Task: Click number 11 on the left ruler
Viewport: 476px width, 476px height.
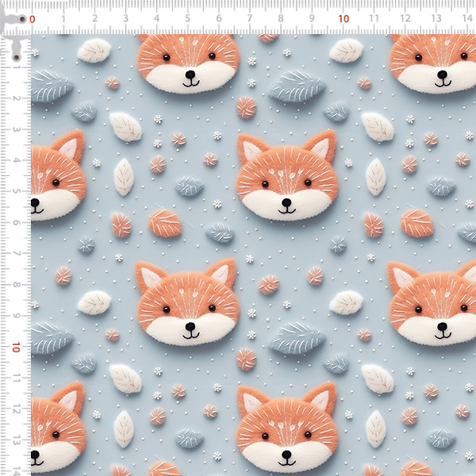Action: pos(16,378)
